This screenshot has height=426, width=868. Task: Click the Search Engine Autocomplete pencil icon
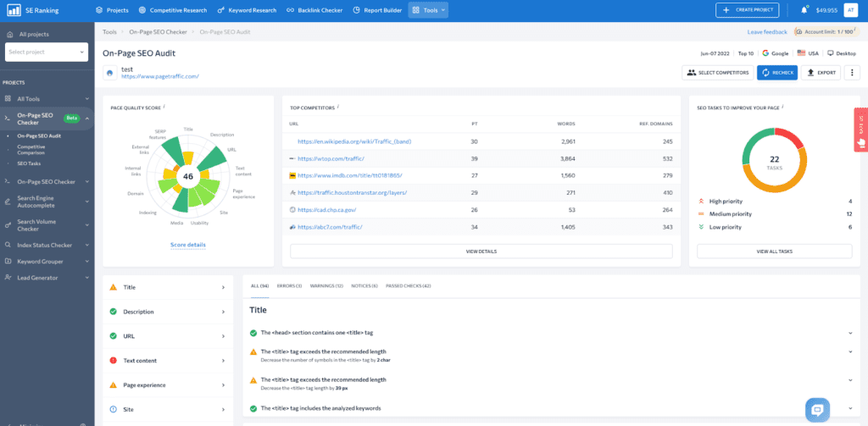point(8,202)
